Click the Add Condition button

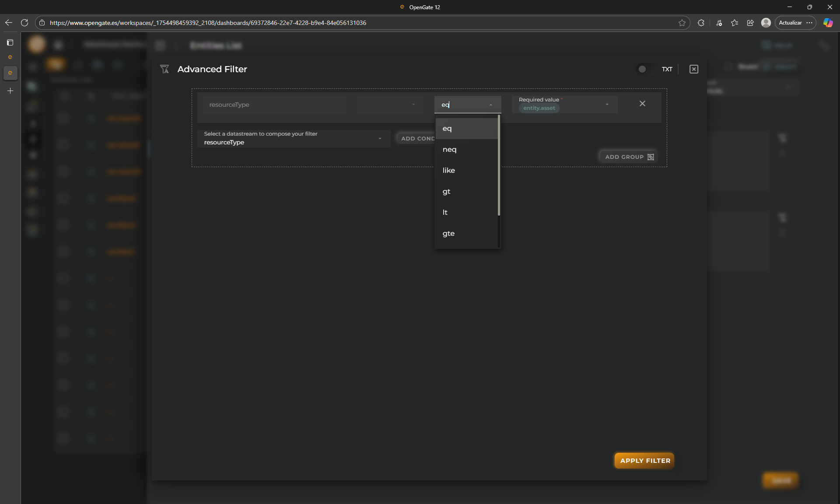416,138
